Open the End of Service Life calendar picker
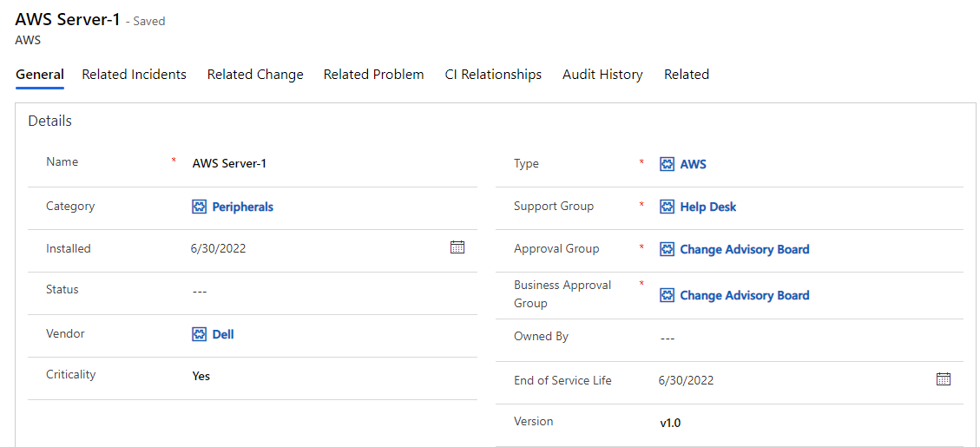This screenshot has width=980, height=447. [944, 379]
